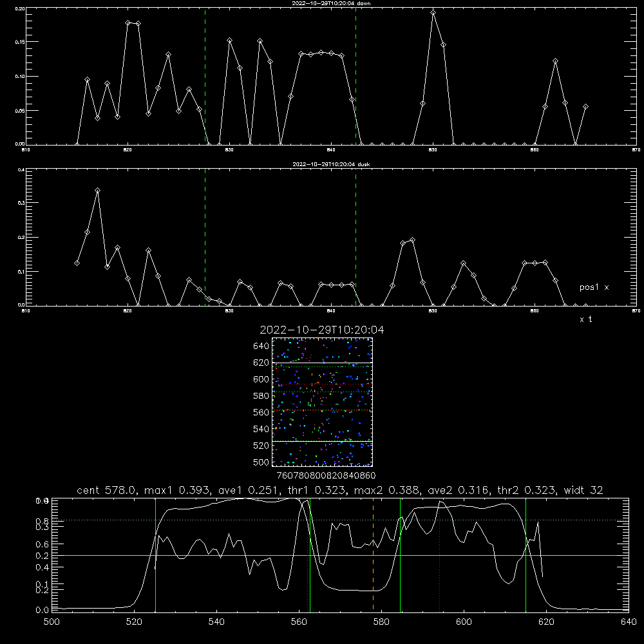Click the image y-axis label 600

tap(261, 379)
